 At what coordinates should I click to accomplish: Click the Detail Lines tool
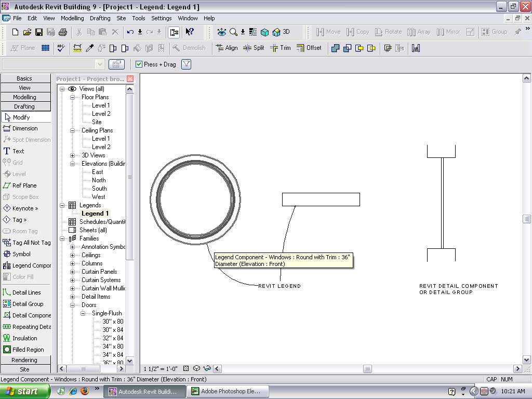coord(26,292)
